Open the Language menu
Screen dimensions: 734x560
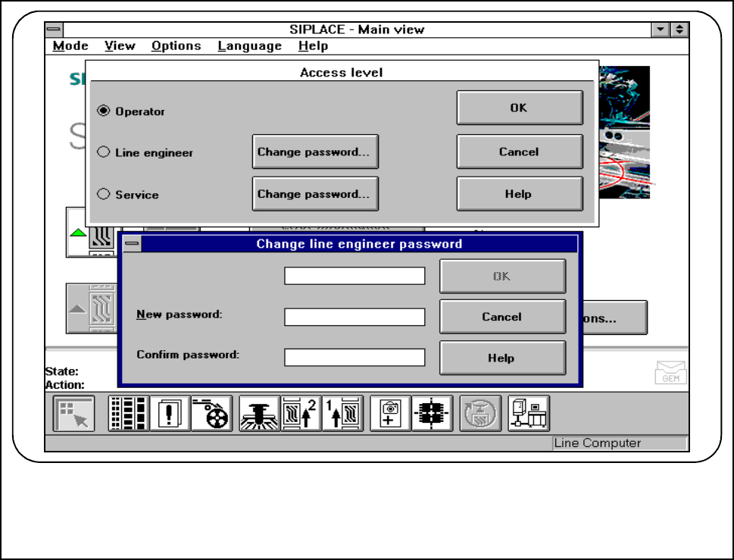[x=249, y=46]
